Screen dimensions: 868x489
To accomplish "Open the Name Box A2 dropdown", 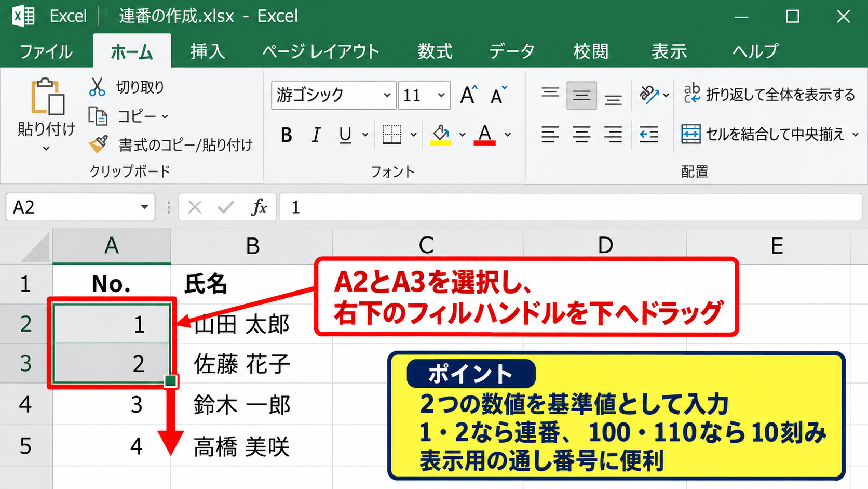I will [x=144, y=207].
